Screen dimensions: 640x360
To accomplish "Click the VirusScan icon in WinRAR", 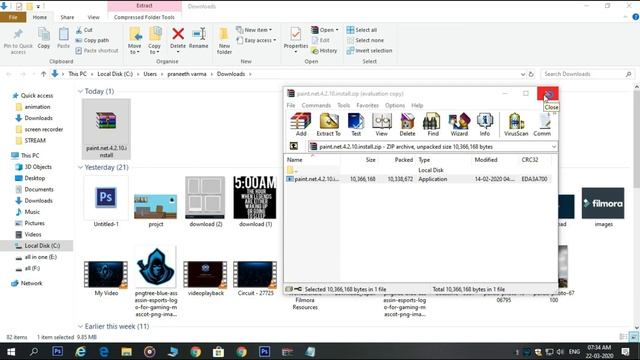I will [x=516, y=125].
